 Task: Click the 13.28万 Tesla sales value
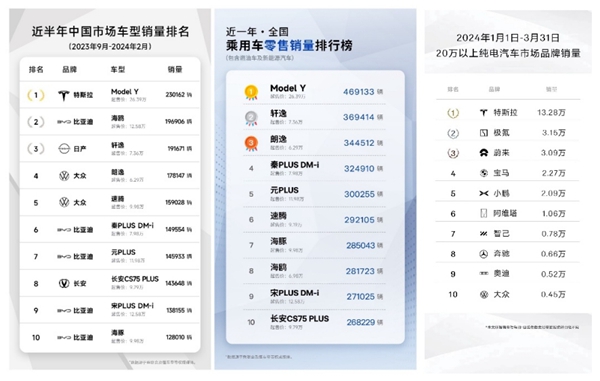(x=551, y=112)
